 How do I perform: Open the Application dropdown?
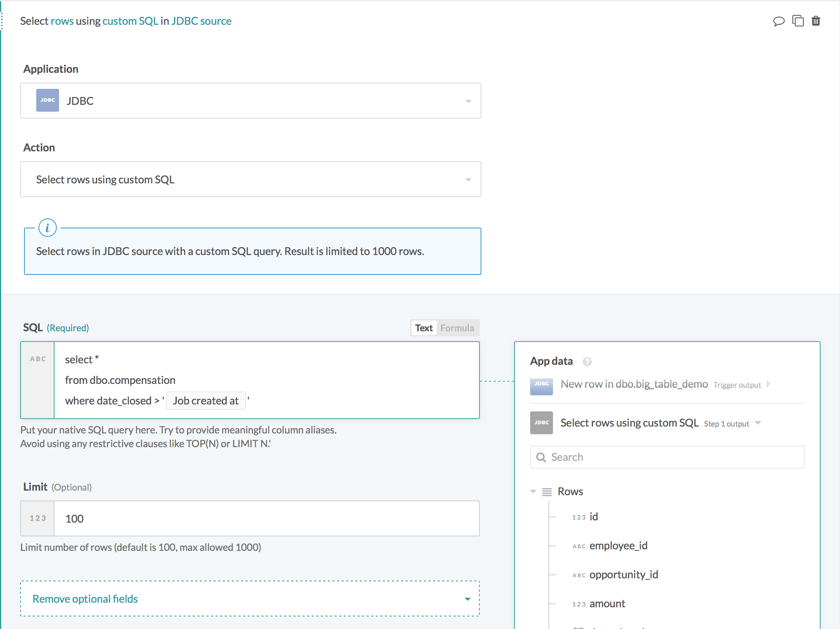tap(468, 101)
